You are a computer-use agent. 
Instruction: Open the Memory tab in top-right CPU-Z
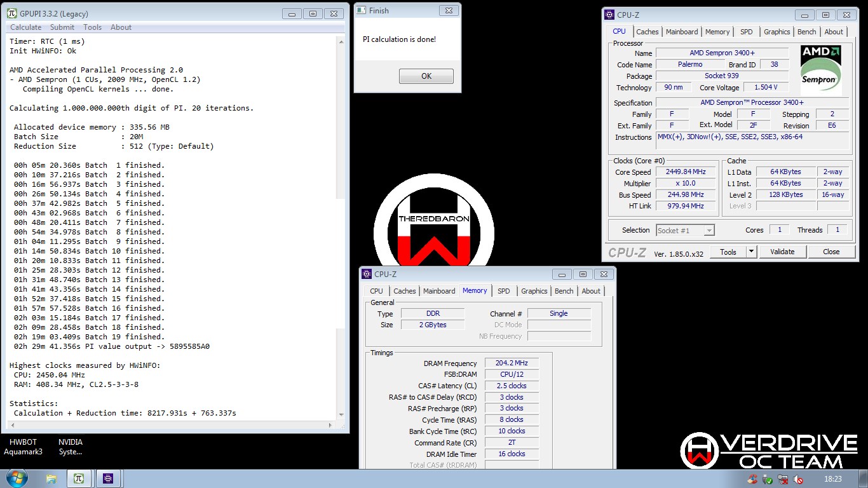tap(717, 32)
